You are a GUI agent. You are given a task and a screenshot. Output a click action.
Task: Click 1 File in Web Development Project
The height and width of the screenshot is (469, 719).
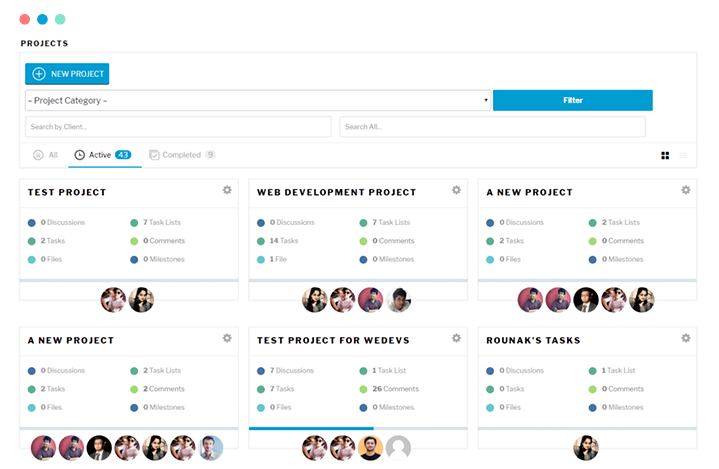tap(278, 259)
